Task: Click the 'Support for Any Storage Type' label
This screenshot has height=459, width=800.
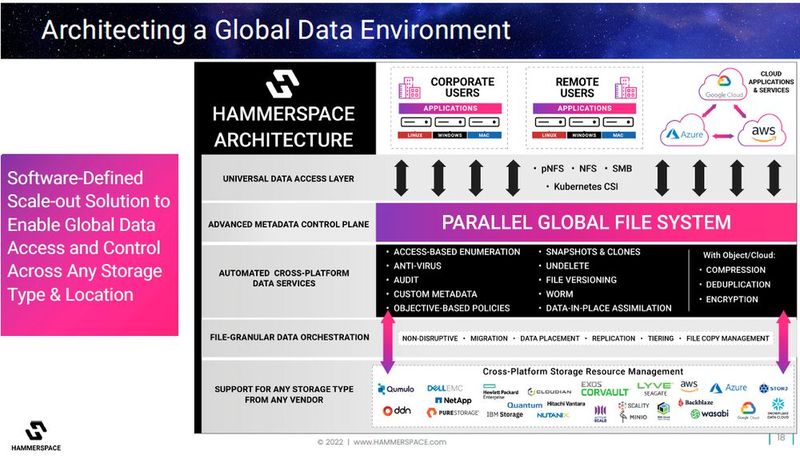Action: (284, 394)
